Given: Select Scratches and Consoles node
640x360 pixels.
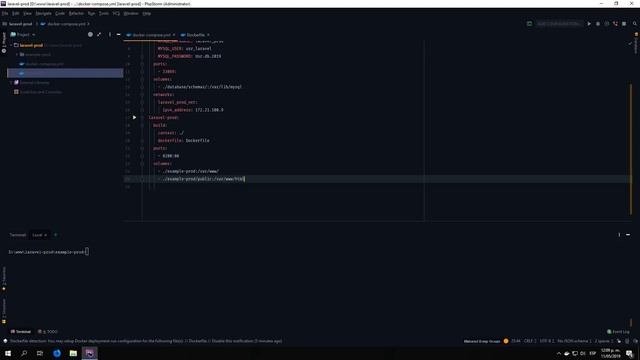Looking at the screenshot, I should [x=41, y=92].
